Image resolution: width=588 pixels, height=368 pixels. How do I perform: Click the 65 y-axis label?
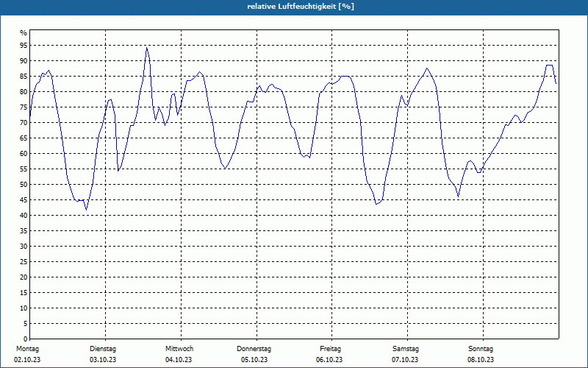point(24,138)
